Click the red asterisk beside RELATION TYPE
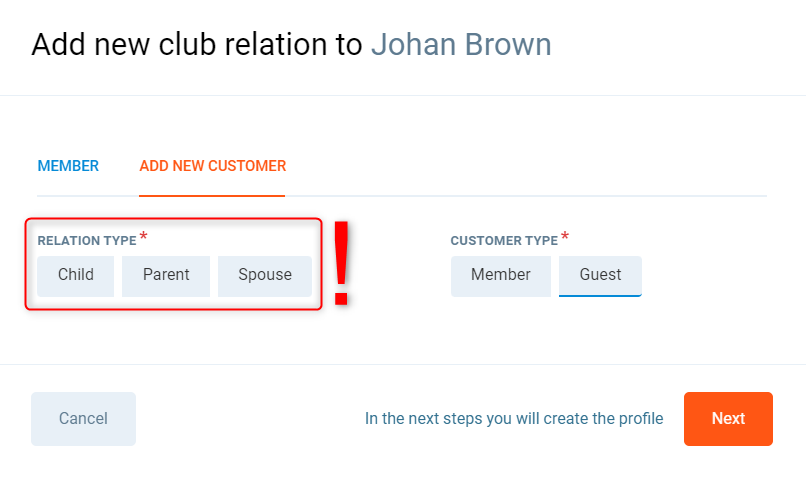The height and width of the screenshot is (477, 806). click(143, 237)
